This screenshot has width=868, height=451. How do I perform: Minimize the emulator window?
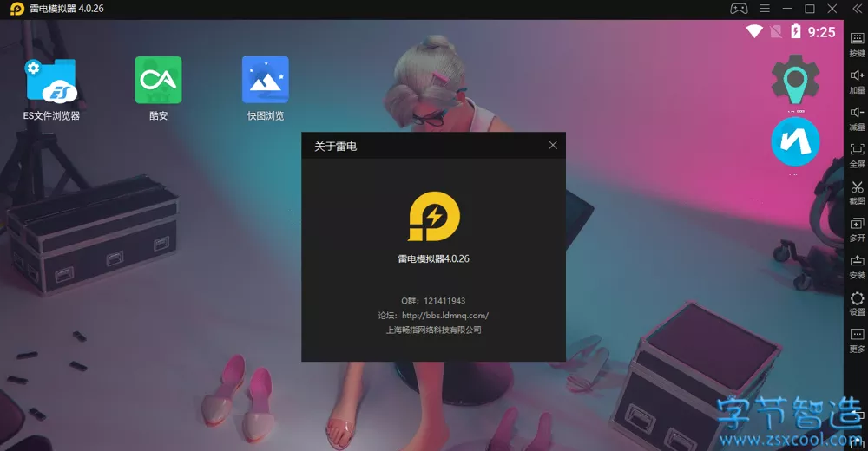pos(787,9)
